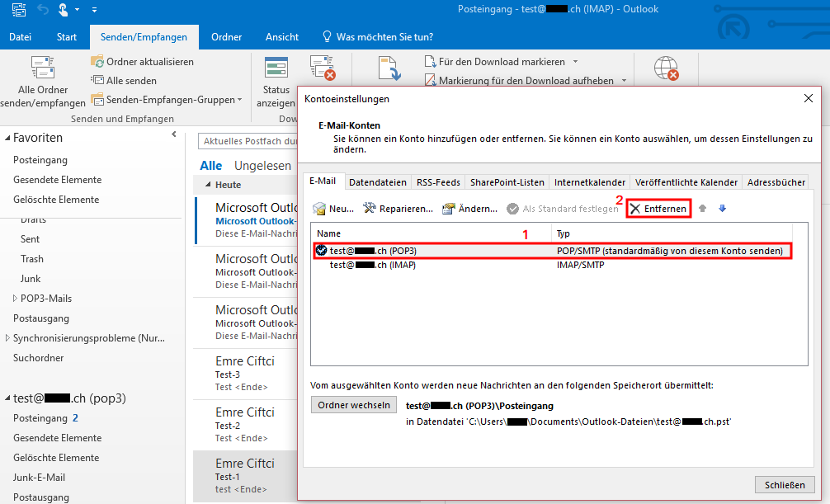Viewport: 830px width, 504px height.
Task: Switch to the Ordner ribbon tab
Action: tap(227, 37)
